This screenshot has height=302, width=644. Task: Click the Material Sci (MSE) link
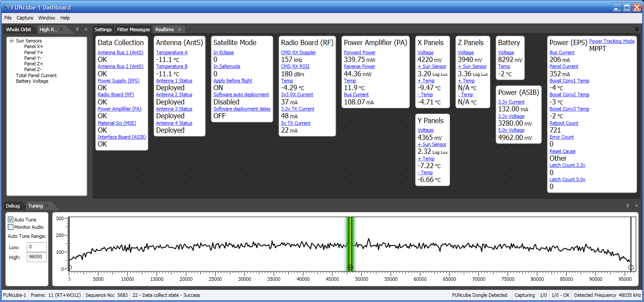coord(117,123)
